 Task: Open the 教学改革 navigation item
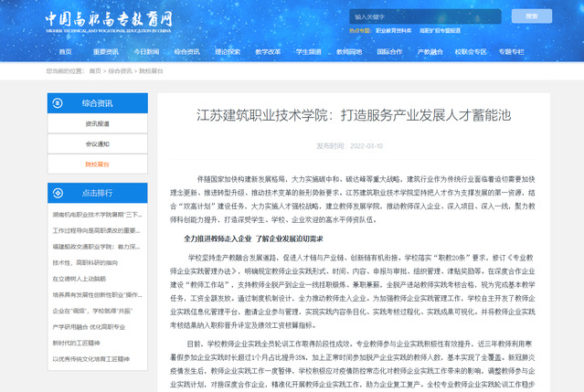point(268,52)
